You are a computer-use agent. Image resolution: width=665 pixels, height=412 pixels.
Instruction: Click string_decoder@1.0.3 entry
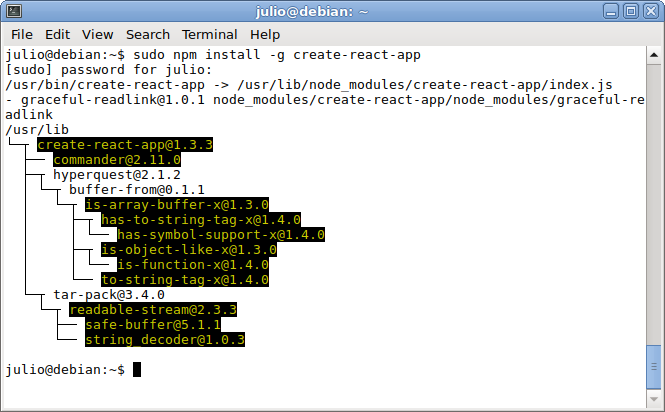pyautogui.click(x=165, y=340)
